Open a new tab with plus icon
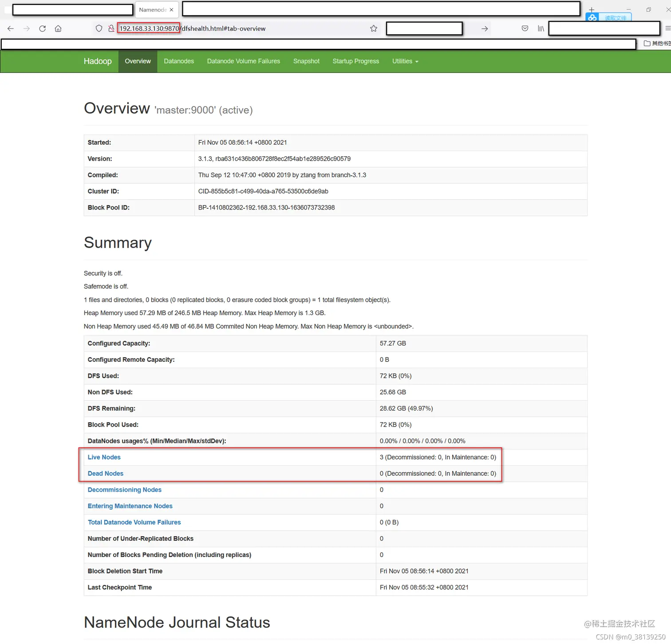This screenshot has height=644, width=671. (592, 10)
